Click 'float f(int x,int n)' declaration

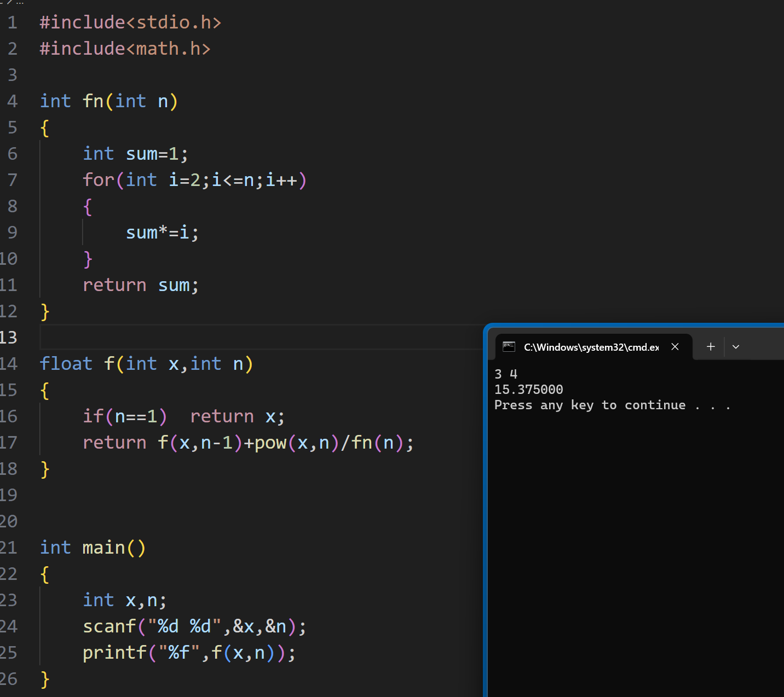[x=146, y=364]
